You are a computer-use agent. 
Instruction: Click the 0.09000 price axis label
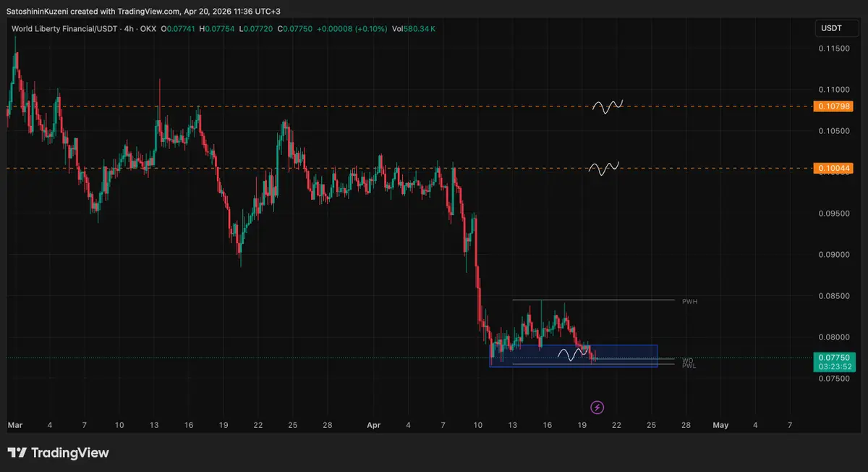833,255
